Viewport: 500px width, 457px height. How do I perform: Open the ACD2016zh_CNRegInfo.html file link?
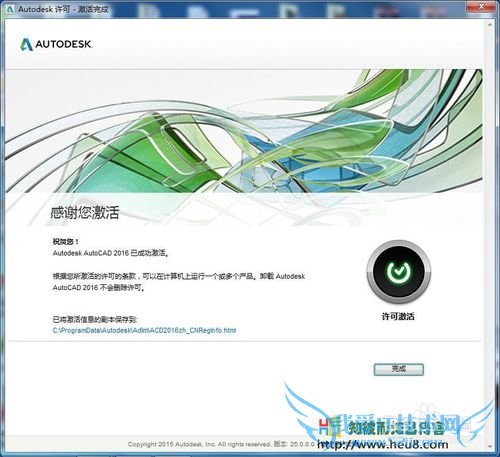pos(144,330)
